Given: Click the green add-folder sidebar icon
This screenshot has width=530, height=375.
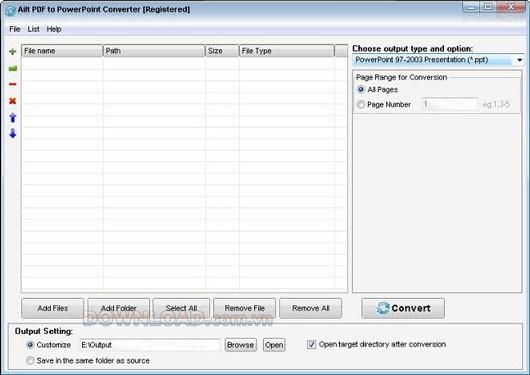Looking at the screenshot, I should 13,68.
